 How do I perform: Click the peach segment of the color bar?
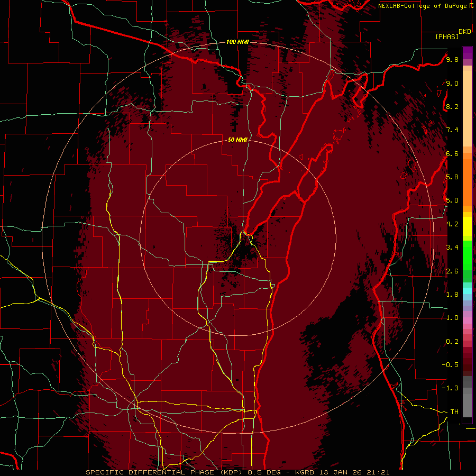(x=467, y=108)
